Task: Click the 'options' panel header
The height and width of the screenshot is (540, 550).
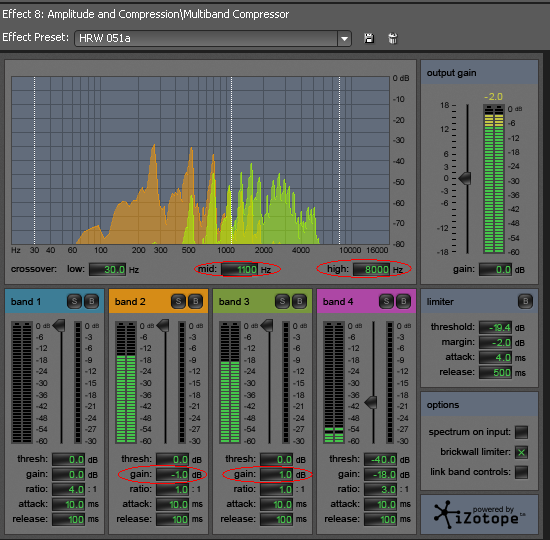Action: pyautogui.click(x=479, y=405)
